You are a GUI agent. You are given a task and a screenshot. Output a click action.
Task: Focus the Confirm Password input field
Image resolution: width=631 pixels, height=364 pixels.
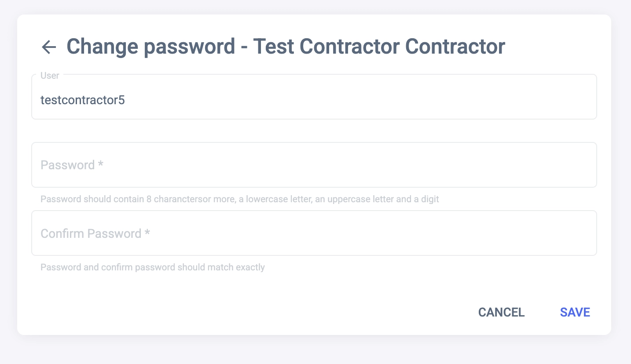point(314,233)
